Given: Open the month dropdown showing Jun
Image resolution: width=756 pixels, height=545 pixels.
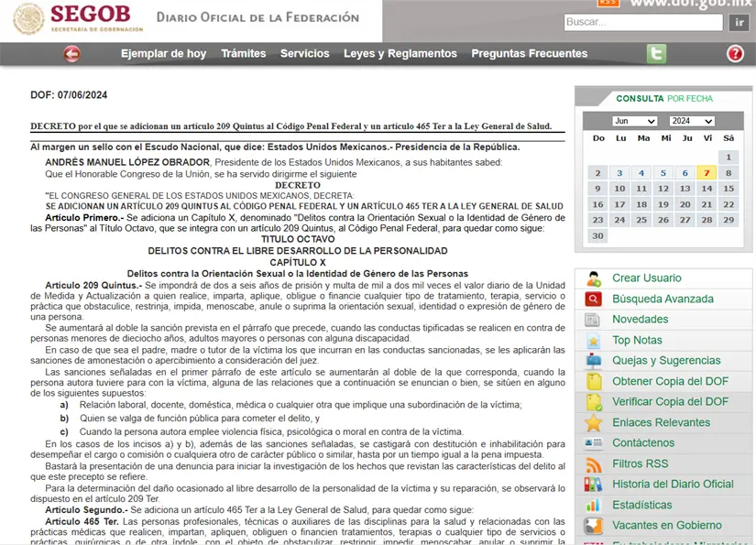Looking at the screenshot, I should [634, 121].
